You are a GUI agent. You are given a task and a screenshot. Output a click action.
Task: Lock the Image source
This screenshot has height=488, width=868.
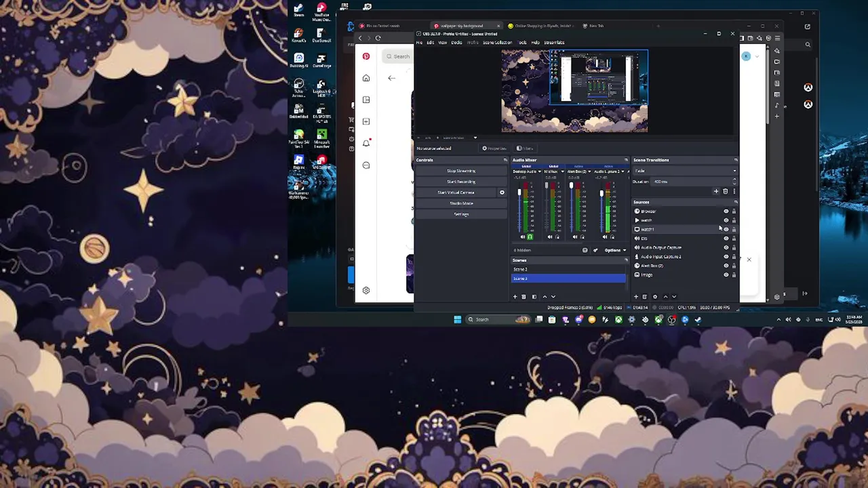(734, 274)
